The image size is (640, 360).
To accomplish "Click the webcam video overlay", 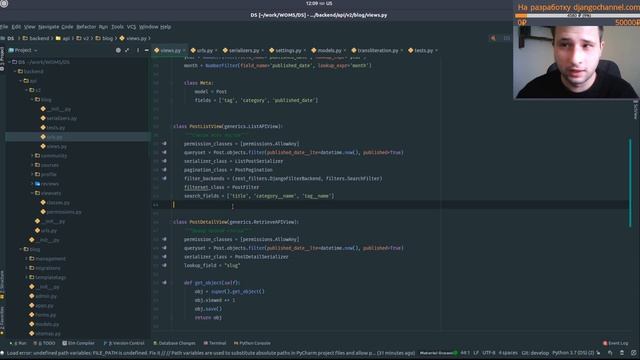I will (576, 62).
